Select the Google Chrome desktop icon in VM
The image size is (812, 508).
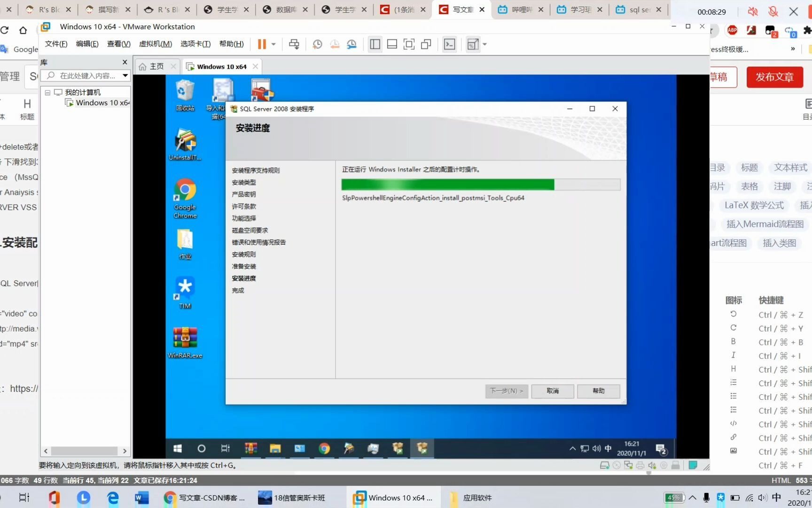(x=185, y=198)
